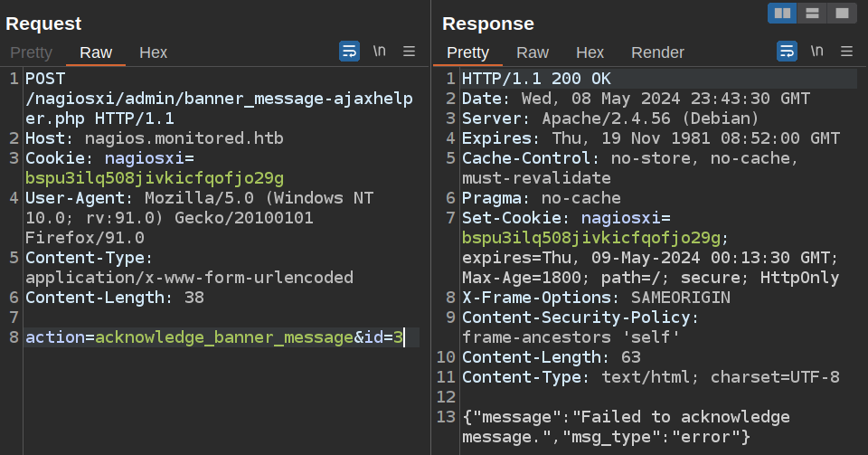Screen dimensions: 868x455
Task: Switch Response view to Raw tab
Action: pos(533,52)
